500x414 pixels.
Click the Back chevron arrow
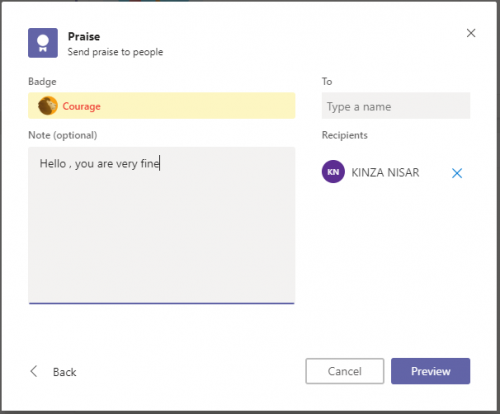coord(34,371)
